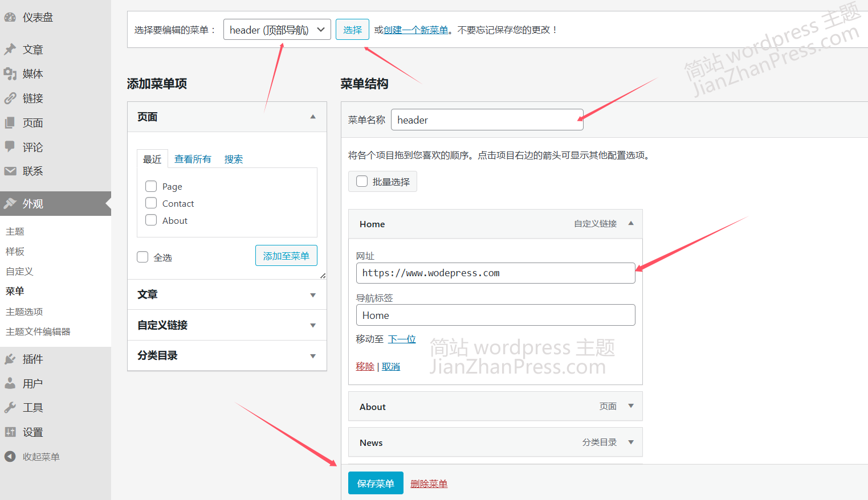The height and width of the screenshot is (500, 868).
Task: Click the 保存菜单 save menu button
Action: click(376, 483)
